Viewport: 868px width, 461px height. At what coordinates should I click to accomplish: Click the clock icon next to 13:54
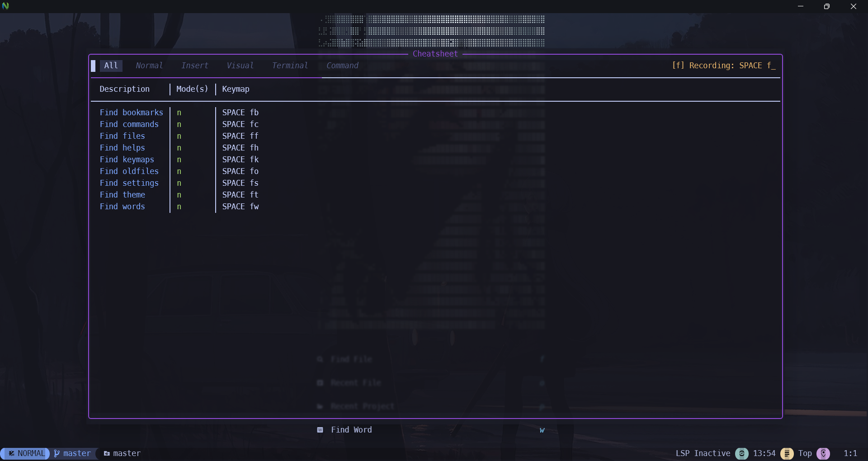pyautogui.click(x=741, y=453)
